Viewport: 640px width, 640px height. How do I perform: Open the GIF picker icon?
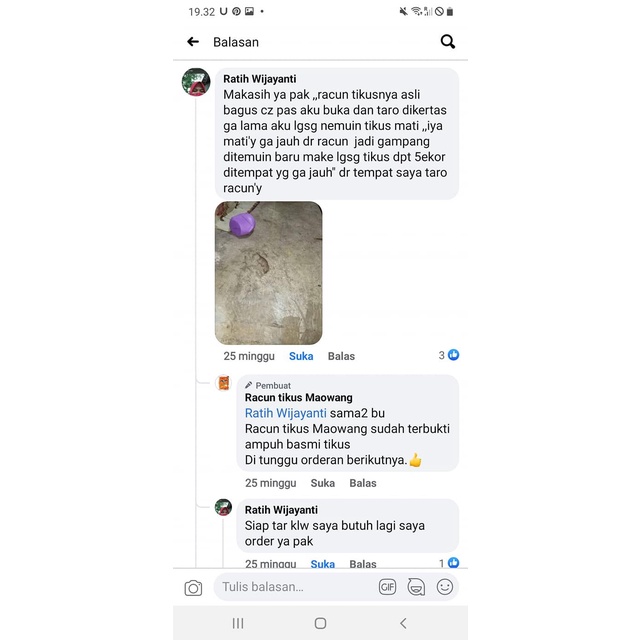[x=387, y=587]
